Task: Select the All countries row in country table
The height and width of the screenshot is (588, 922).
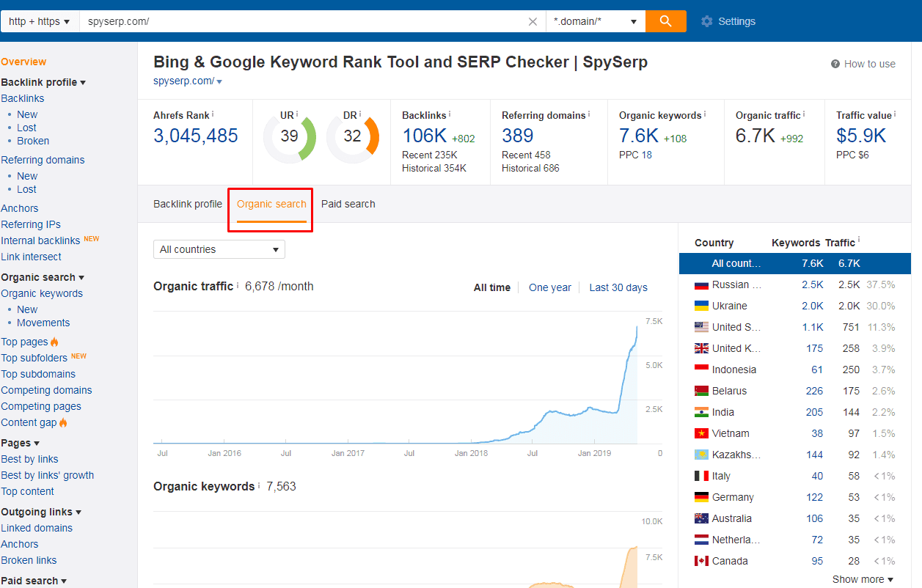Action: coord(795,263)
